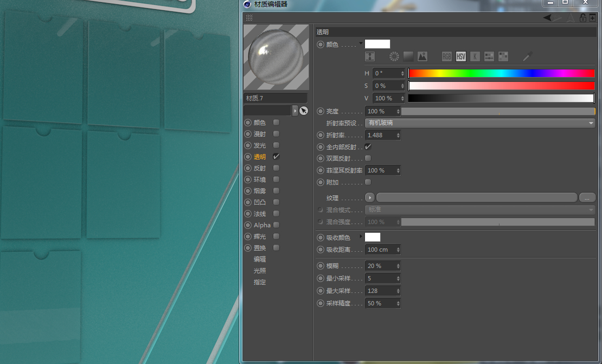Click the color from picture icon
This screenshot has width=602, height=364.
(x=422, y=56)
